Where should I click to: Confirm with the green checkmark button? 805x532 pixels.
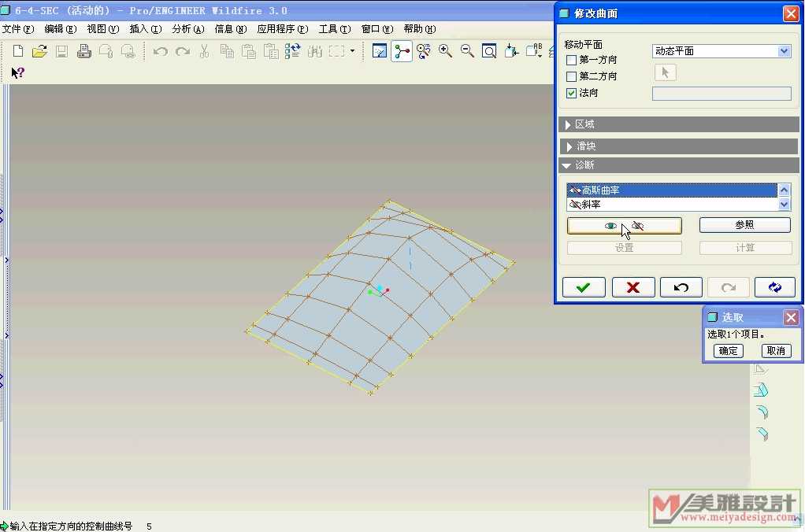584,287
